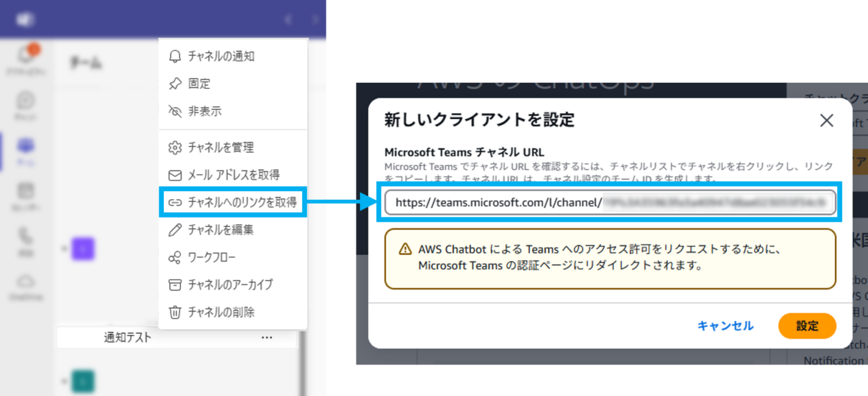Screen dimensions: 868x396
Task: Expand the teal team entry arrow
Action: coord(64,382)
